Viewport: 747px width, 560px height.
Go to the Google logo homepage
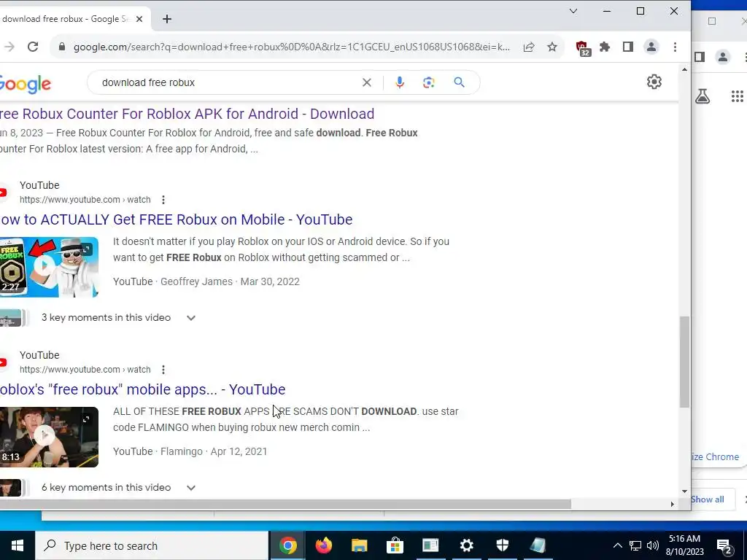click(x=26, y=84)
